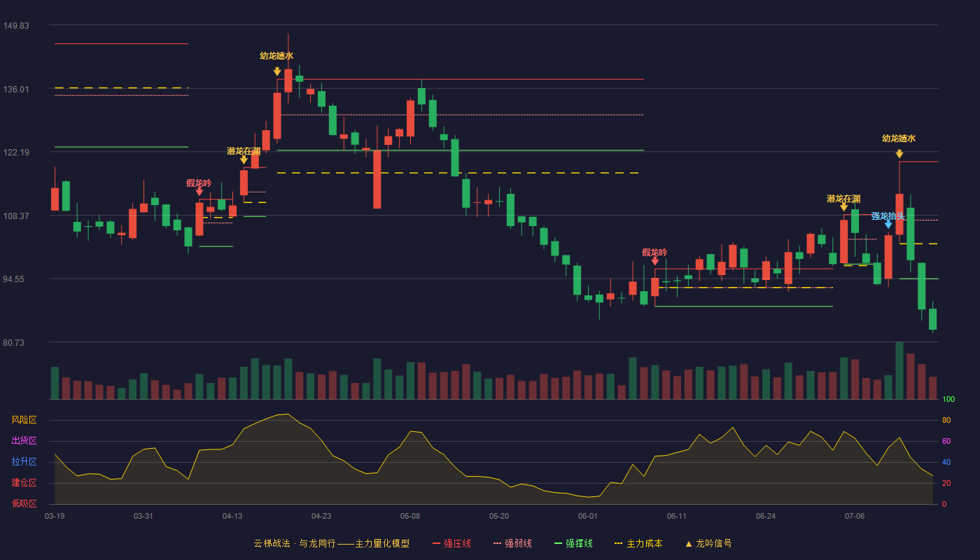The image size is (980, 560).
Task: Click the 主力量化模型 text in the footer
Action: click(382, 543)
